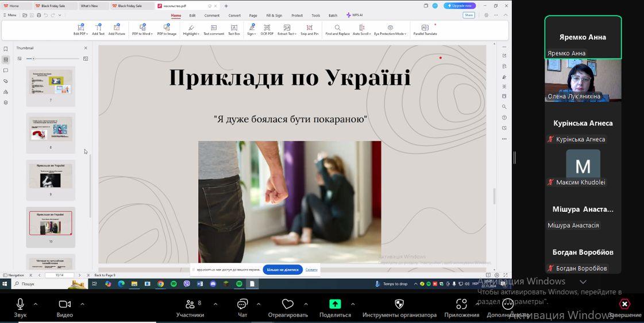Click the Upgrade now button
Screen dimensions: 644x323
(460, 6)
